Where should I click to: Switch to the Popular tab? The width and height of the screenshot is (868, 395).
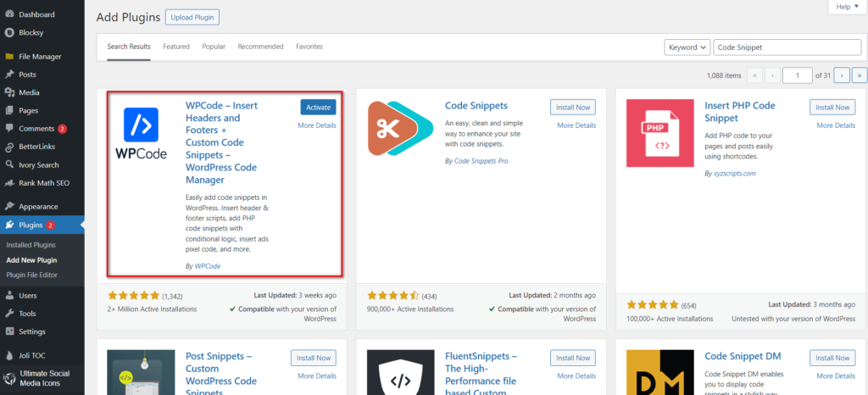click(214, 47)
